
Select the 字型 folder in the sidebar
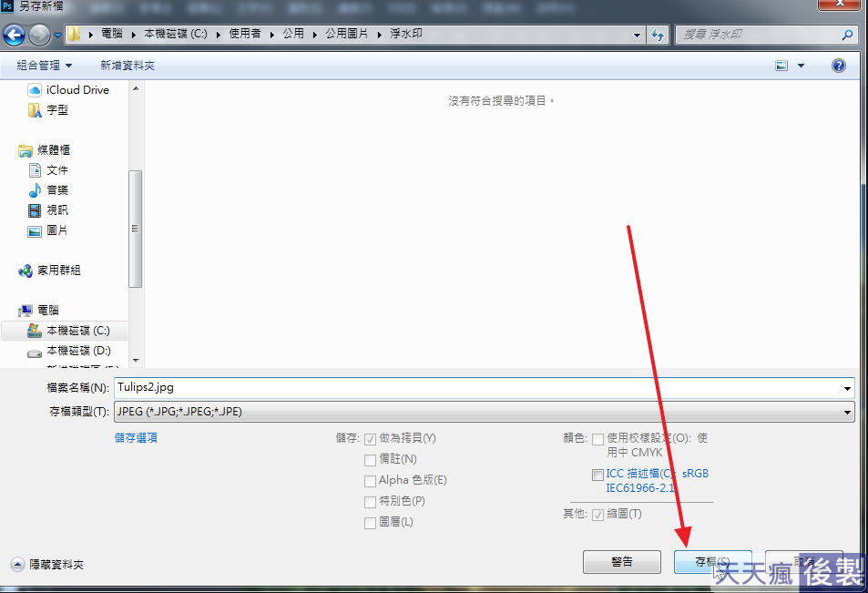click(x=48, y=109)
